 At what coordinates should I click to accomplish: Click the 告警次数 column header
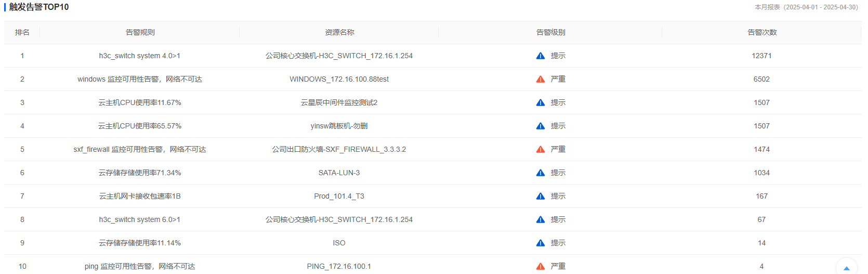pyautogui.click(x=762, y=32)
